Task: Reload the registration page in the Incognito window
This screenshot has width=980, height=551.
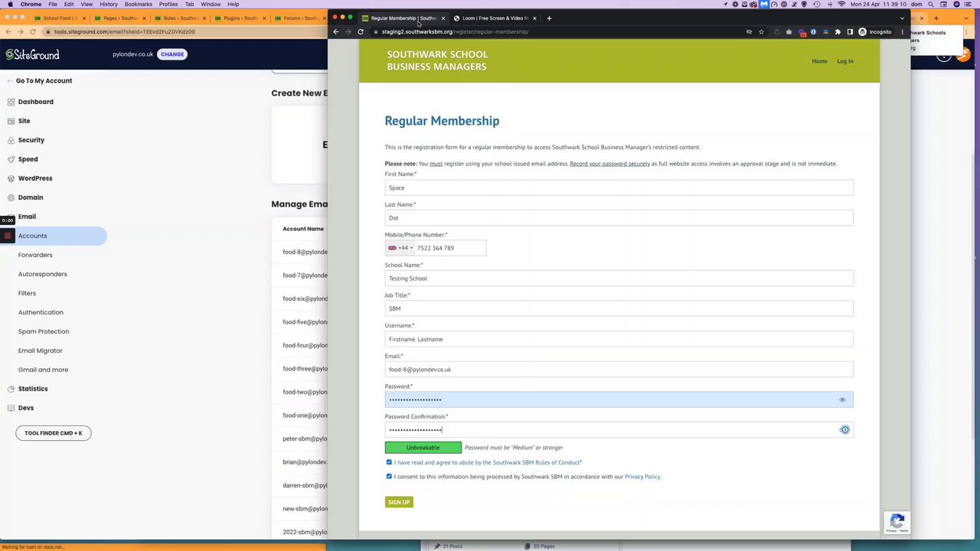Action: [361, 31]
